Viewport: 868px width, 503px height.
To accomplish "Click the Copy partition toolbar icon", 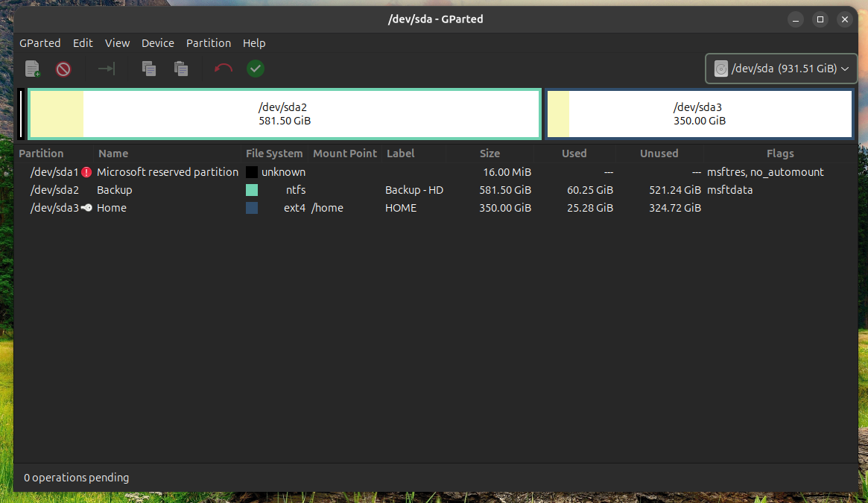I will tap(149, 69).
